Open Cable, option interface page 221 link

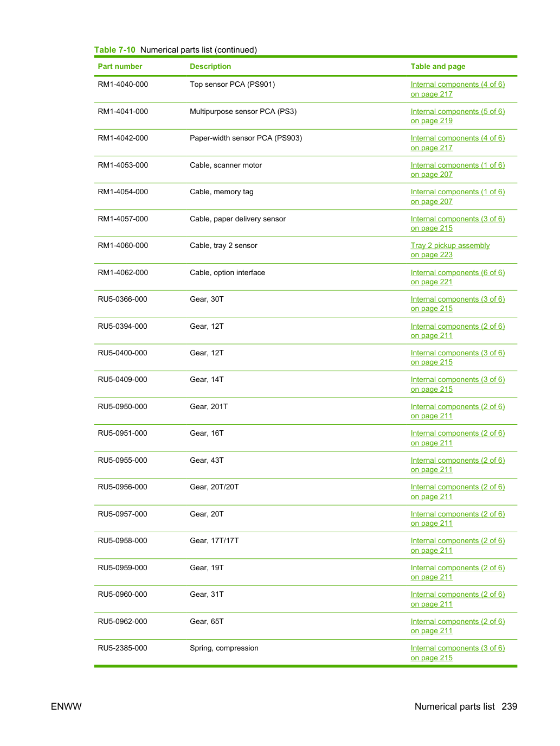point(458,277)
